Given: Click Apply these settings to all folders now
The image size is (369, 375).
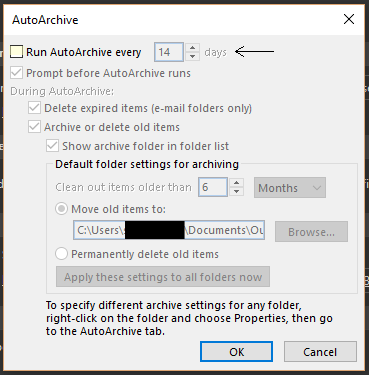Looking at the screenshot, I should click(x=163, y=277).
